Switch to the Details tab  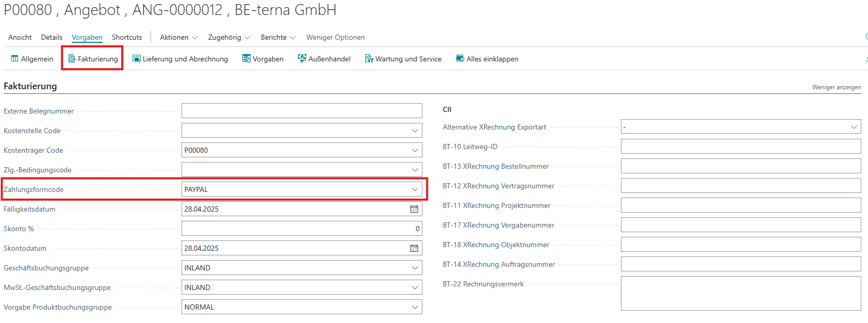52,37
